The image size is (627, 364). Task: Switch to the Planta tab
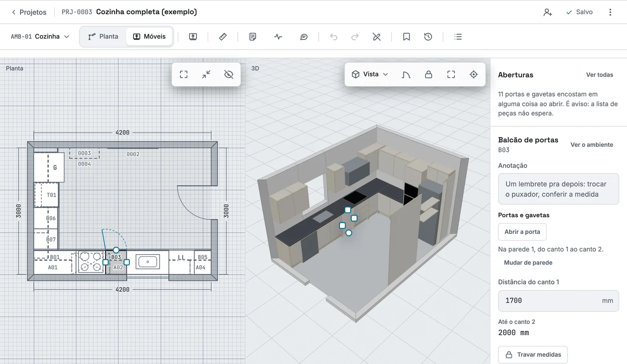(x=103, y=36)
